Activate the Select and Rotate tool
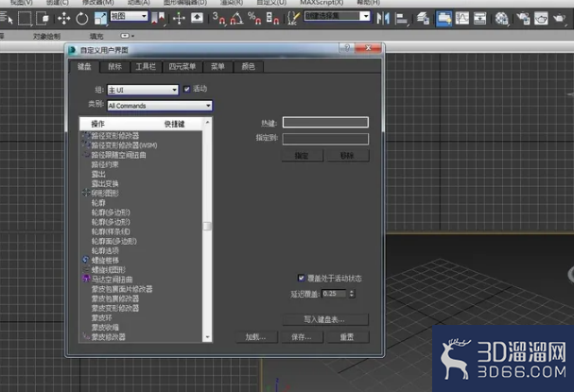The width and height of the screenshot is (574, 392). click(x=82, y=18)
